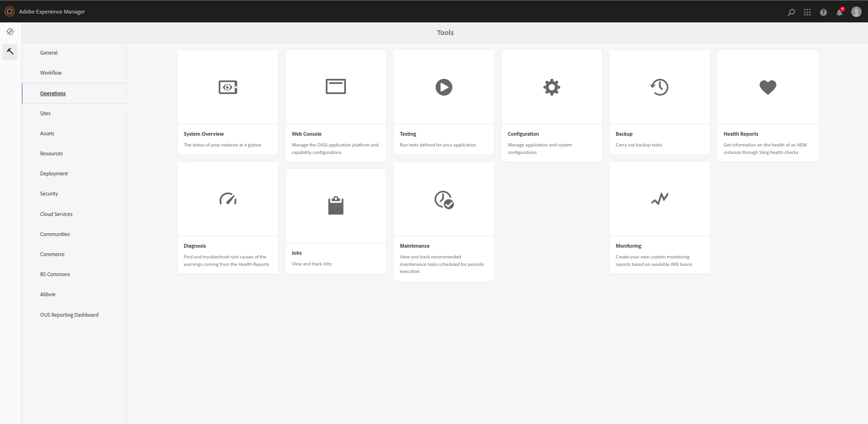868x424 pixels.
Task: Click the 'Tools' page heading
Action: tap(445, 33)
